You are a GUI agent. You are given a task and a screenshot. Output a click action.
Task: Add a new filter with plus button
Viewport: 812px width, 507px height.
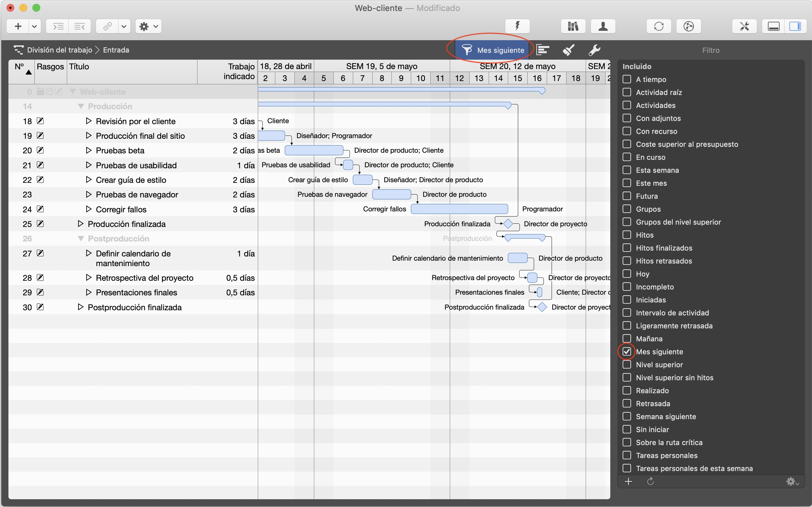628,481
